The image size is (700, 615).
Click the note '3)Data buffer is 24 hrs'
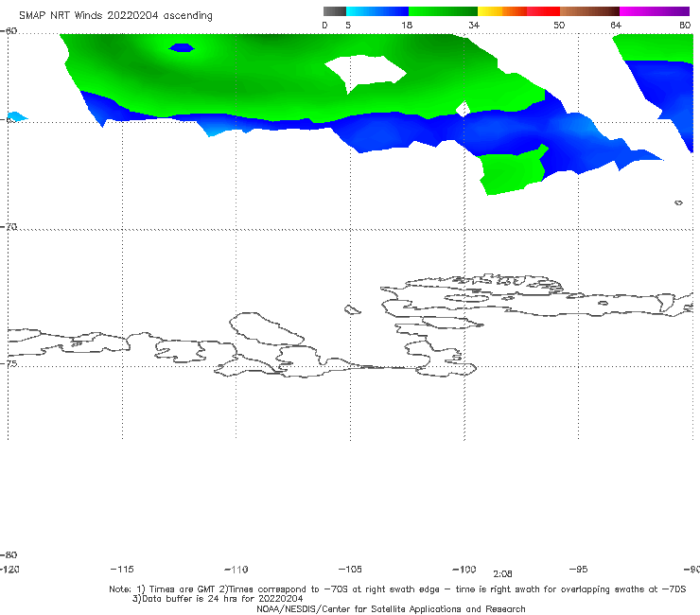[218, 599]
